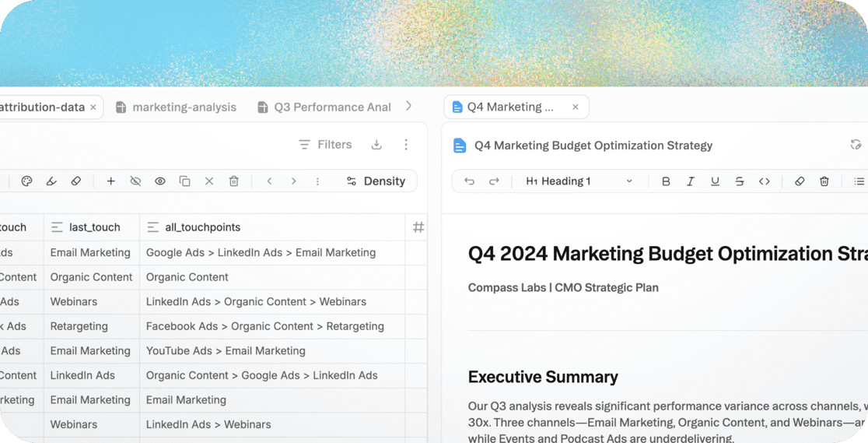Screen dimensions: 868x443
Task: Toggle italic formatting
Action: pos(691,181)
